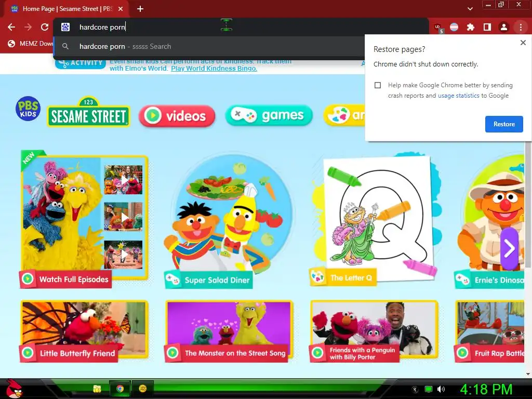The image size is (532, 399).
Task: Open the striped flag extension icon
Action: pos(454,27)
